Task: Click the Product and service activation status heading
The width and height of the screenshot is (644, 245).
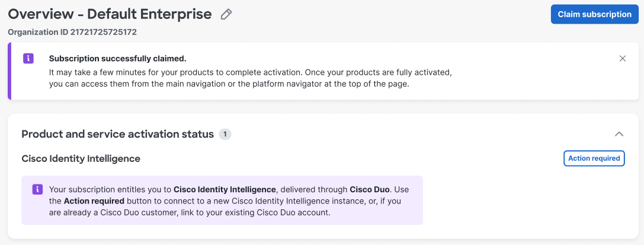Action: (117, 134)
